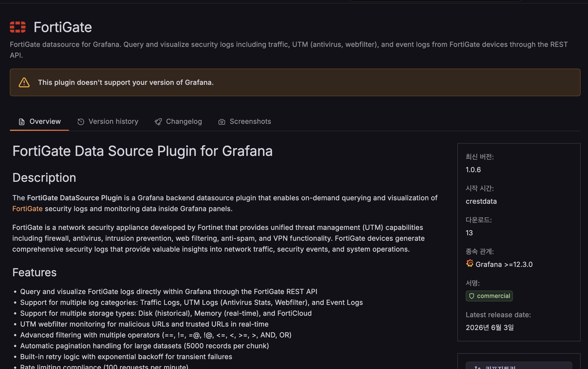Viewport: 588px width, 369px height.
Task: Click the commercial signature badge
Action: coord(489,296)
